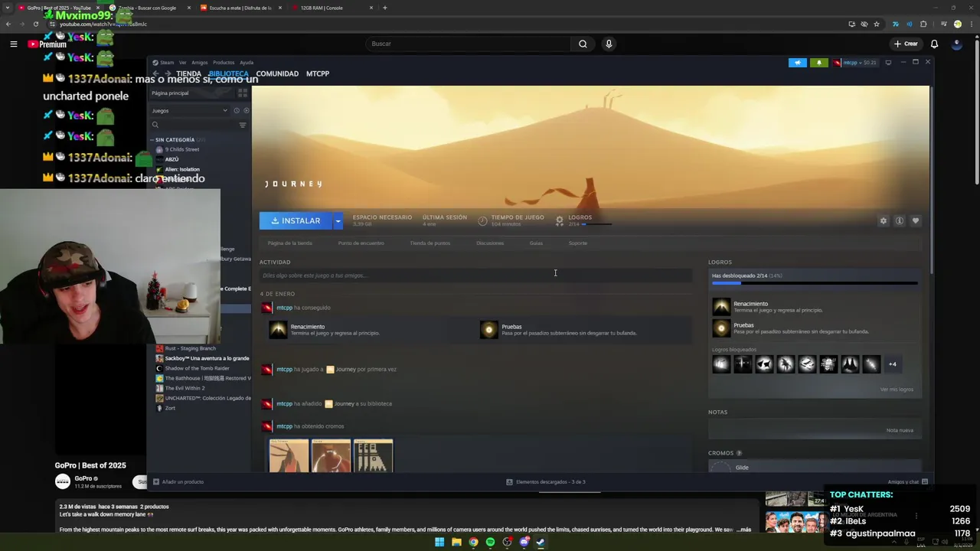Click the +4 locked achievements badge
This screenshot has height=551, width=980.
click(892, 364)
